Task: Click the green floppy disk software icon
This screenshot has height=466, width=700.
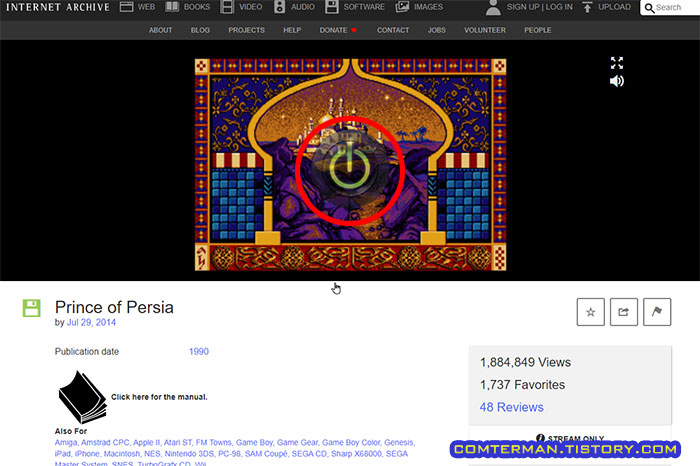Action: [x=32, y=308]
